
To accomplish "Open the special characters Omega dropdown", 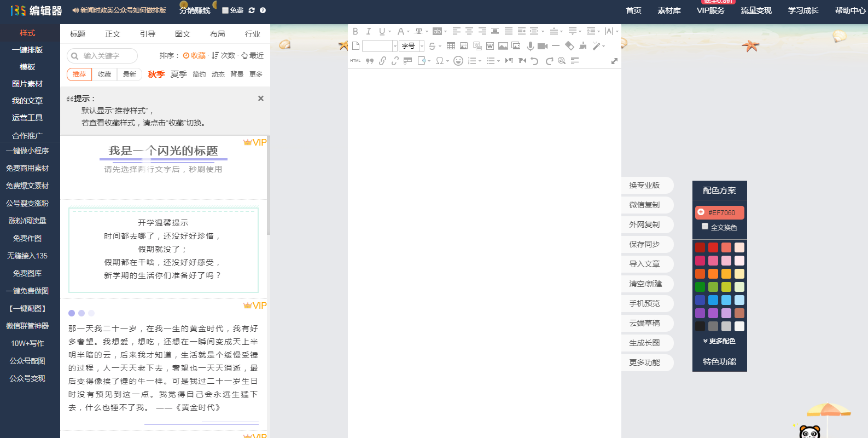I will (442, 61).
